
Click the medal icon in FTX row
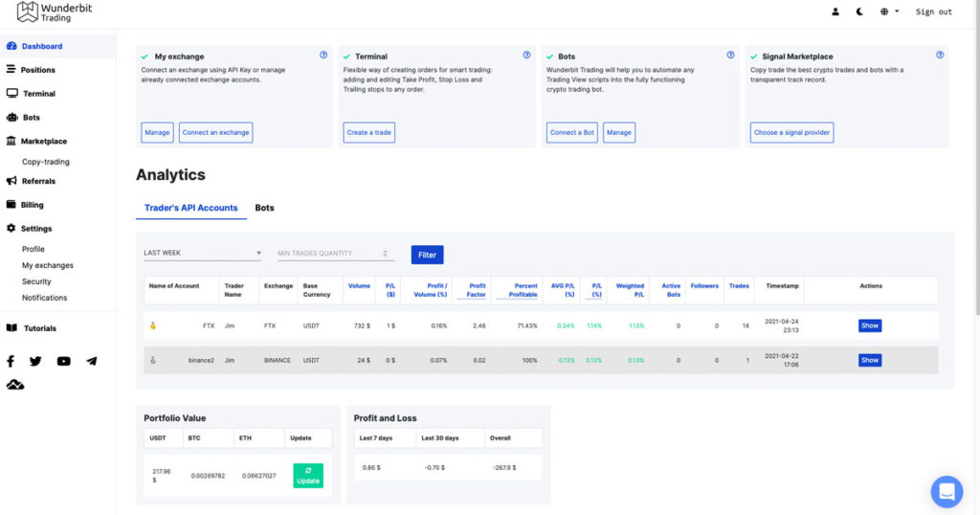[152, 325]
